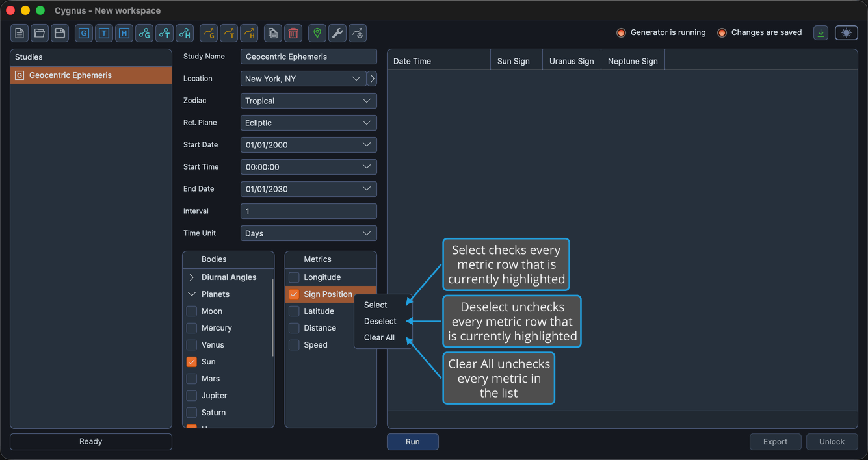The width and height of the screenshot is (868, 460).
Task: Click the orange trend-line T icon
Action: (228, 33)
